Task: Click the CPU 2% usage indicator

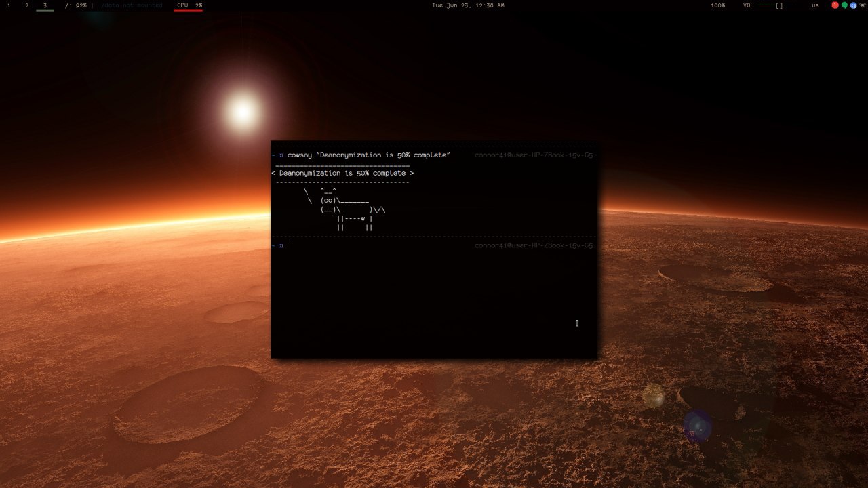Action: click(x=189, y=5)
